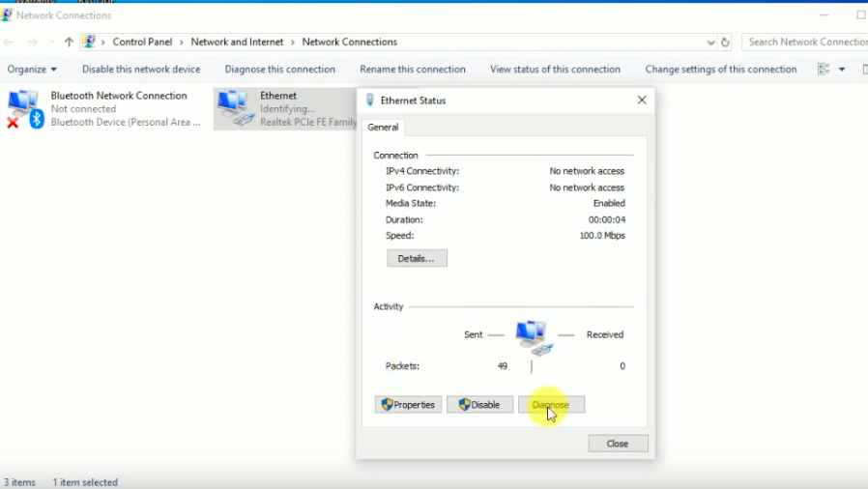Screen dimensions: 868x489
Task: Click the Back arrow in Explorer
Action: tap(9, 43)
